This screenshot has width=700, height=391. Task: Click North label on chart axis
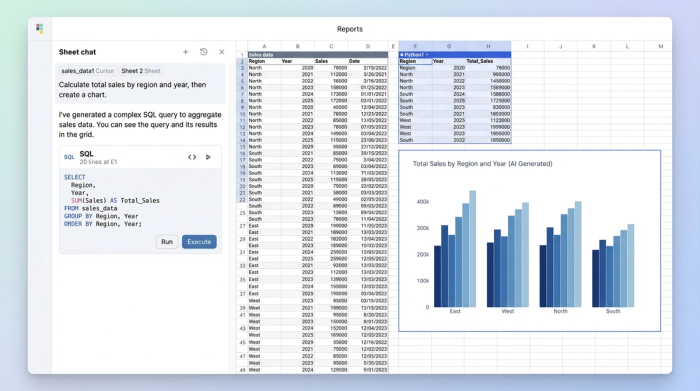[x=560, y=311]
